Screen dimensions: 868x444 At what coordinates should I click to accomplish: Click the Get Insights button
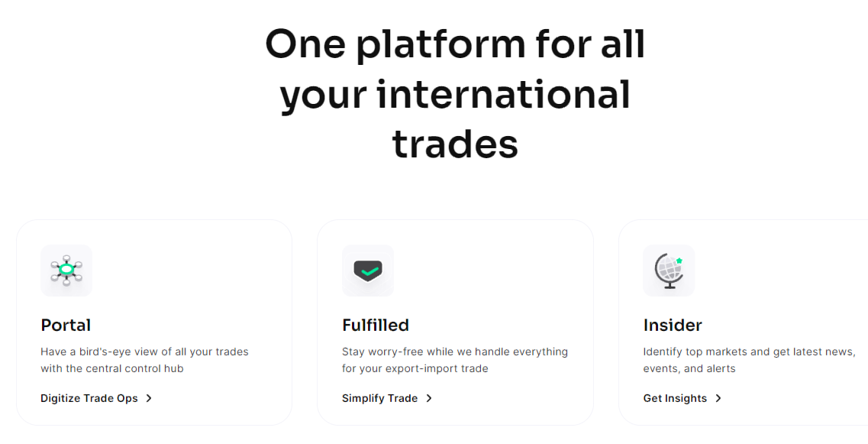(675, 398)
